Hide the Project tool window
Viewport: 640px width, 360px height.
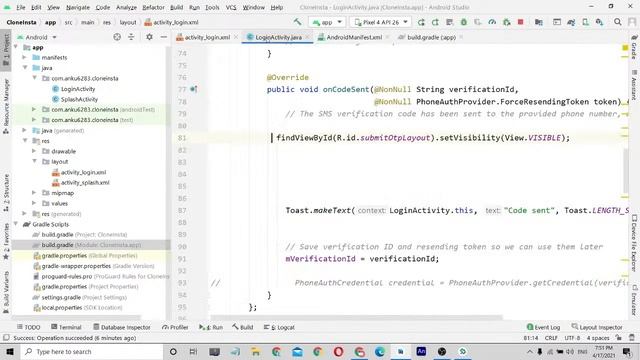[164, 37]
